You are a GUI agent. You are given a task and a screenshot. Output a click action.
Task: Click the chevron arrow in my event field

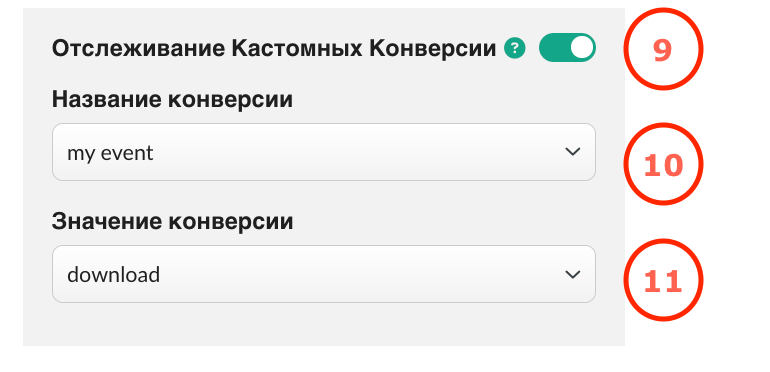[x=573, y=152]
